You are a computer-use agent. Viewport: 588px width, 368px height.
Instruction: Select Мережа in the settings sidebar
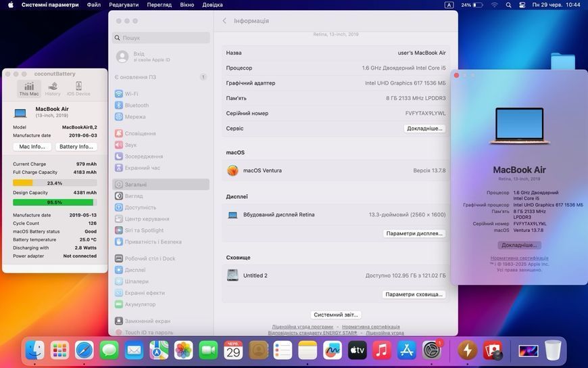(x=161, y=117)
